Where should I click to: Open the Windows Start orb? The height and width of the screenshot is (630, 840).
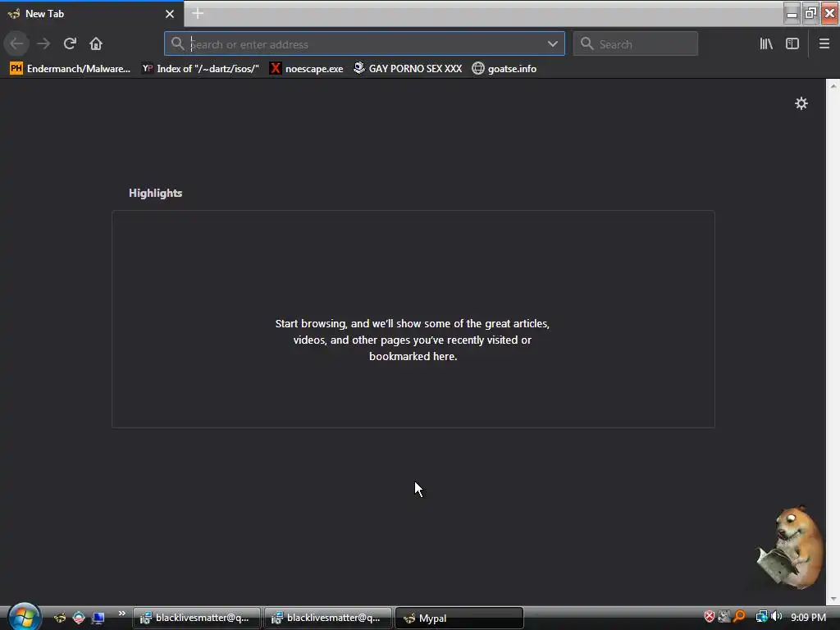24,617
